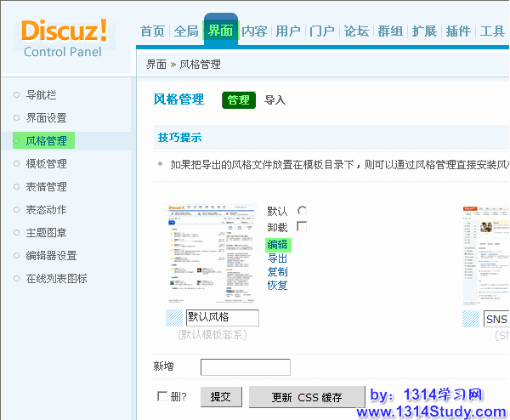Switch to the 全局 top tab
The height and width of the screenshot is (420, 510).
point(186,31)
